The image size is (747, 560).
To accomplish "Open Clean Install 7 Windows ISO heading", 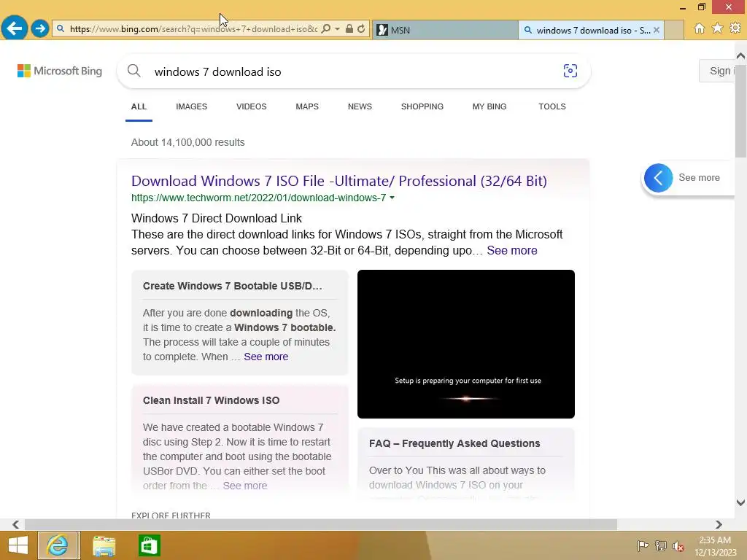I will pos(211,400).
